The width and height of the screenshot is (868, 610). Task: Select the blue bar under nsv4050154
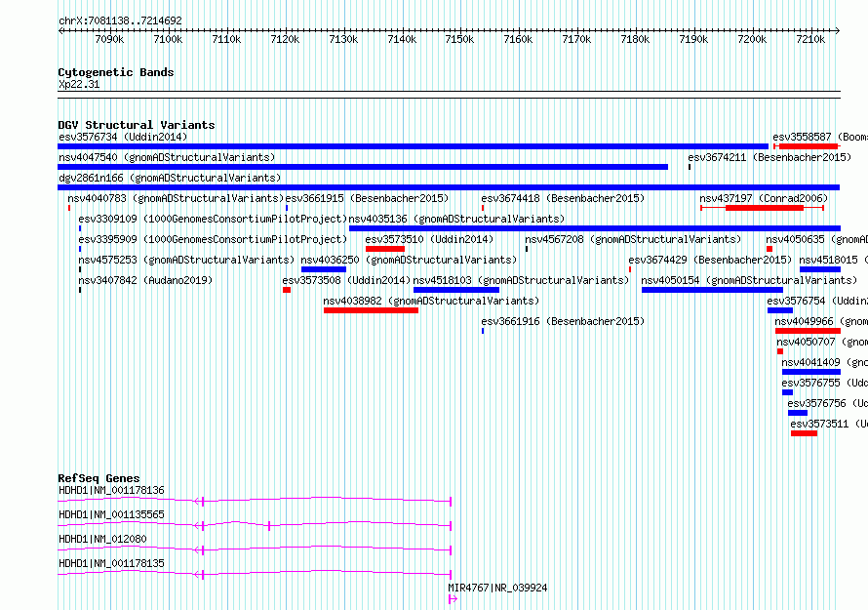713,290
